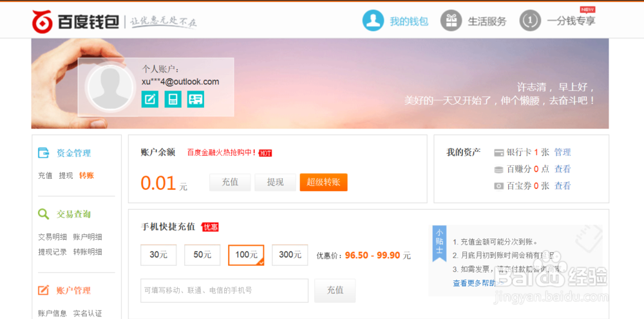644x319 pixels.
Task: Click the red 优惠 badge
Action: pyautogui.click(x=211, y=227)
